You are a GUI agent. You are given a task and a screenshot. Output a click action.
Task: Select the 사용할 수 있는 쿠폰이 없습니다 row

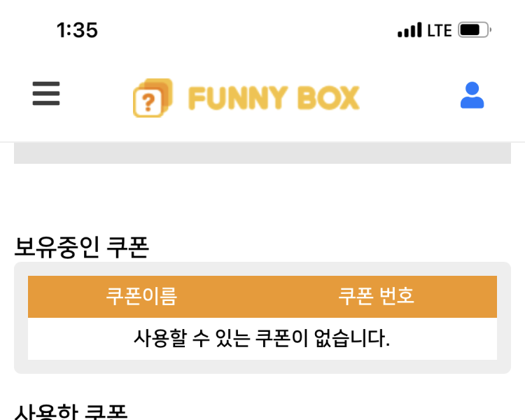262,339
